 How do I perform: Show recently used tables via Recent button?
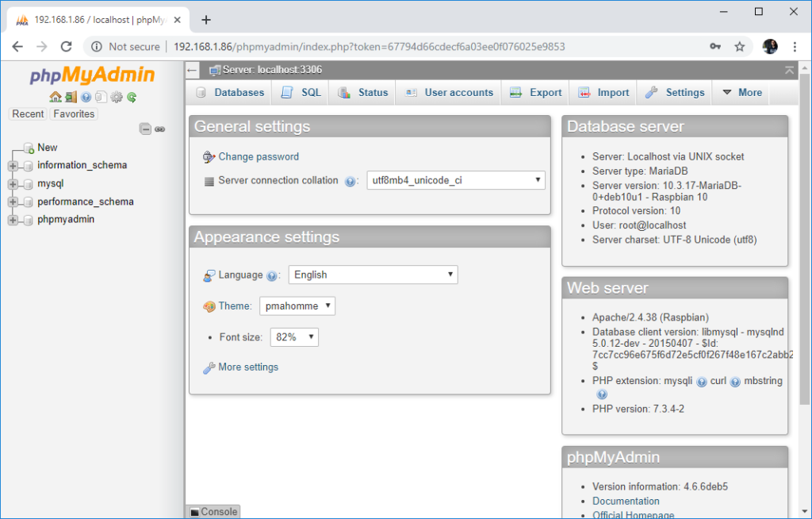pos(27,113)
